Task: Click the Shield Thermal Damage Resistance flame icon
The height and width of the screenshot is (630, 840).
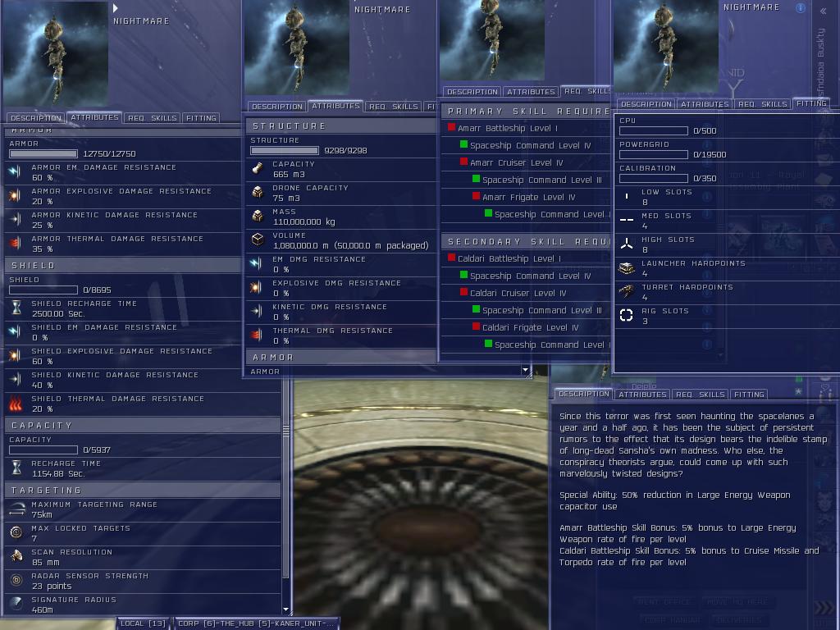Action: (x=15, y=404)
